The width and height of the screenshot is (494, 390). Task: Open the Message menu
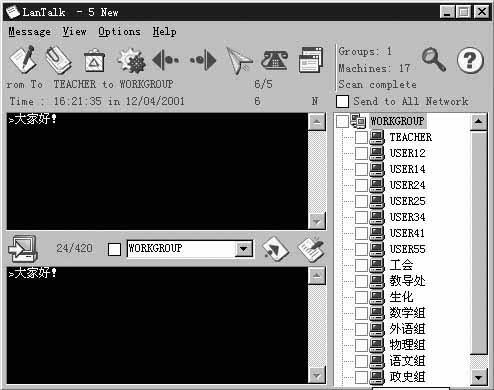30,32
